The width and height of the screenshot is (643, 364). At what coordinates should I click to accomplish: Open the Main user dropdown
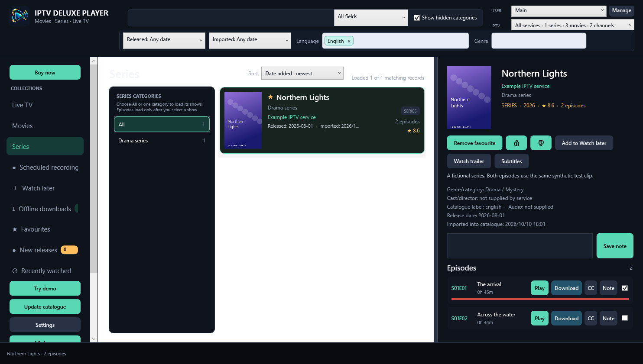[559, 11]
